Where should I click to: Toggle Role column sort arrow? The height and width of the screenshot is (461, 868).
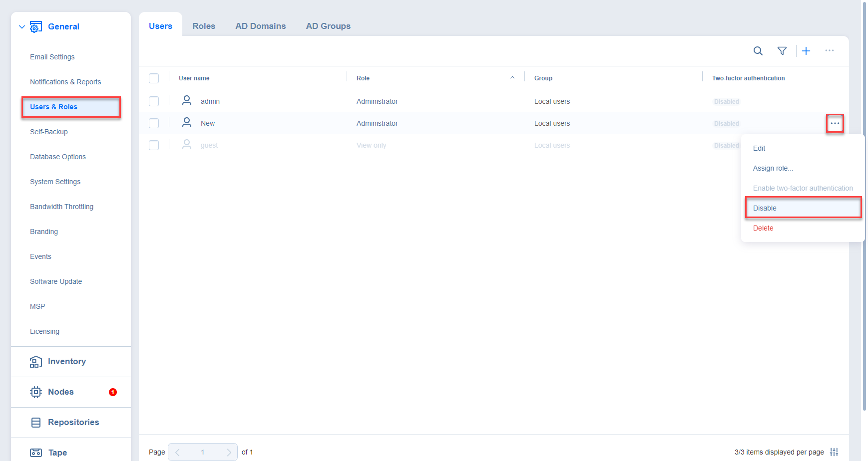[512, 78]
